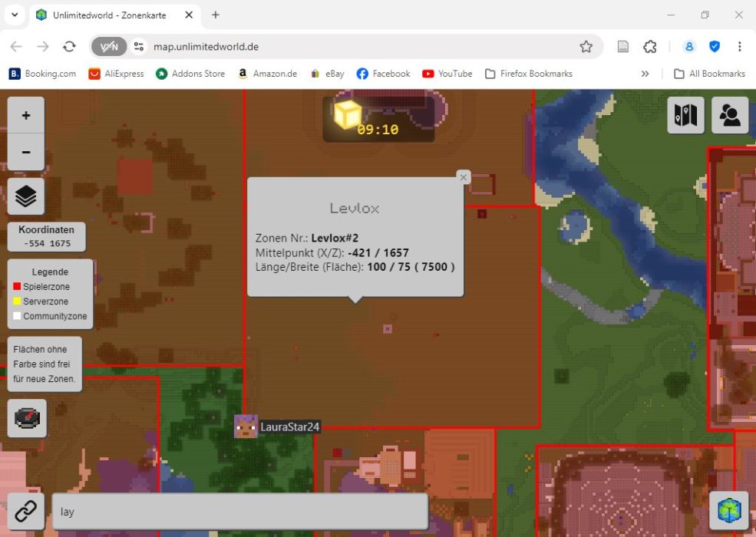
Task: Click the Levlox popup title
Action: (x=355, y=208)
